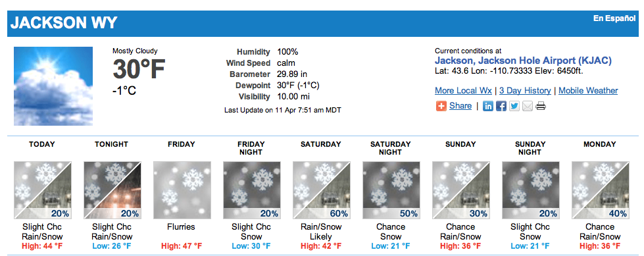Select Friday's Flurries forecast thumbnail
644x256 pixels.
(182, 190)
